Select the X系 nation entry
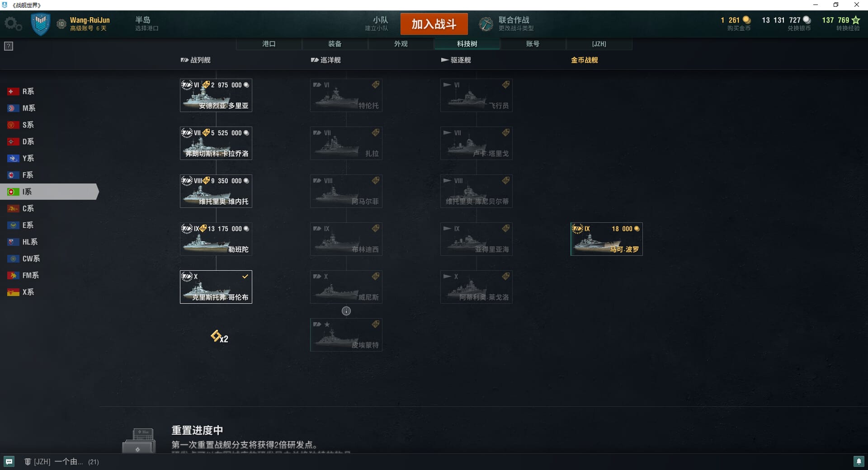Image resolution: width=868 pixels, height=470 pixels. coord(21,292)
